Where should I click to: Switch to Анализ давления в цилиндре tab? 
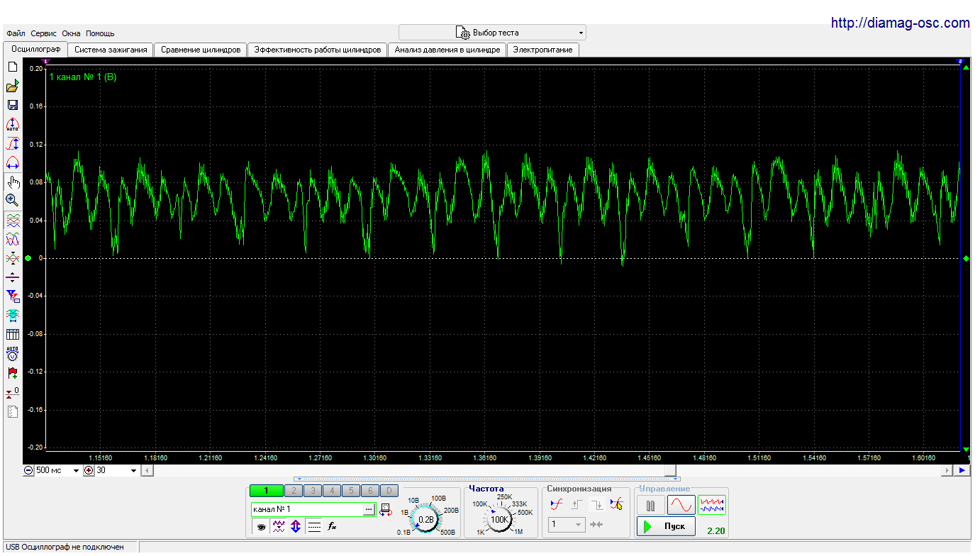pyautogui.click(x=447, y=50)
